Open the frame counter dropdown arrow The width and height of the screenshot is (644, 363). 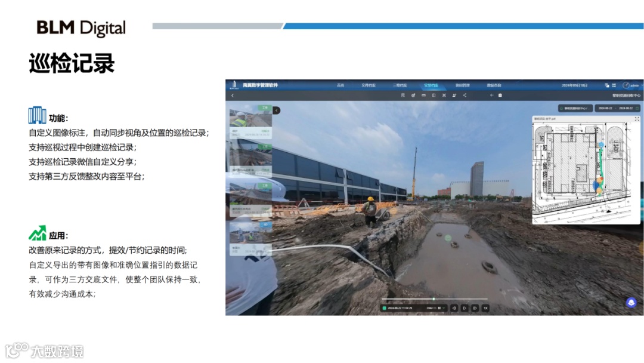tap(444, 308)
